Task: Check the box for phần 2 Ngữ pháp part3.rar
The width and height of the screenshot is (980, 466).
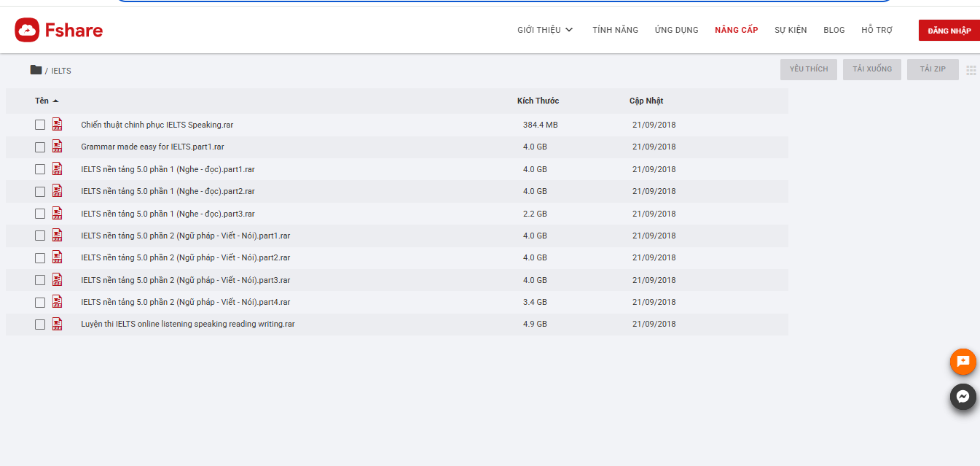Action: [x=40, y=280]
